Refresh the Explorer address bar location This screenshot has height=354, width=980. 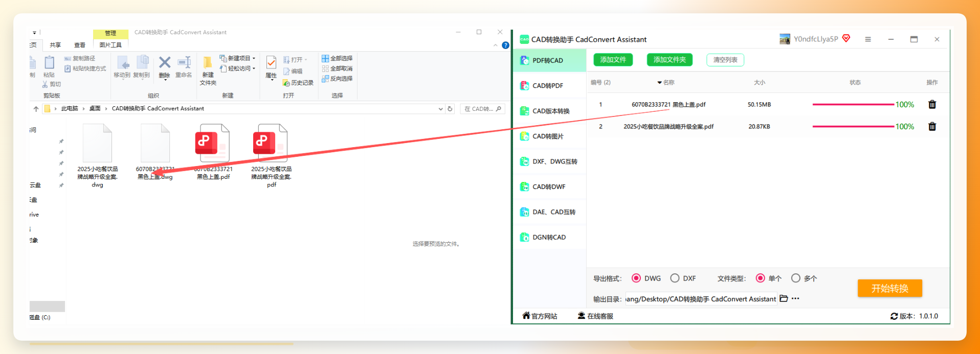(x=450, y=109)
